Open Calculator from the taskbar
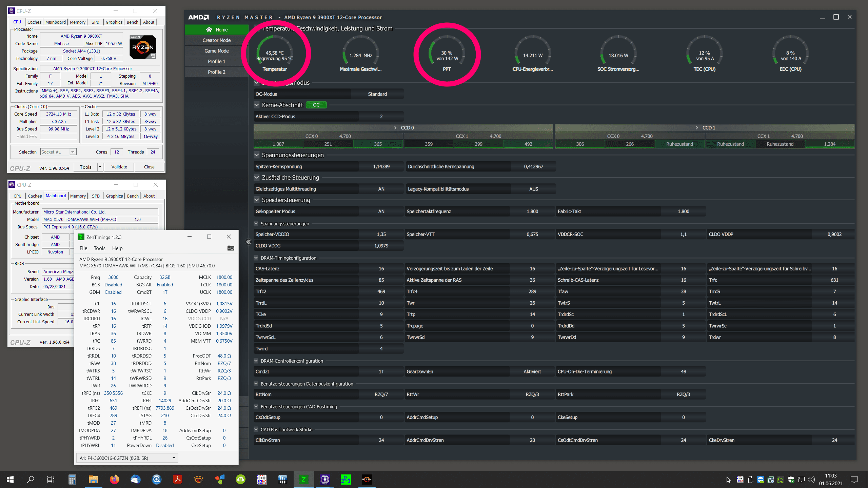This screenshot has width=868, height=488. [x=72, y=479]
